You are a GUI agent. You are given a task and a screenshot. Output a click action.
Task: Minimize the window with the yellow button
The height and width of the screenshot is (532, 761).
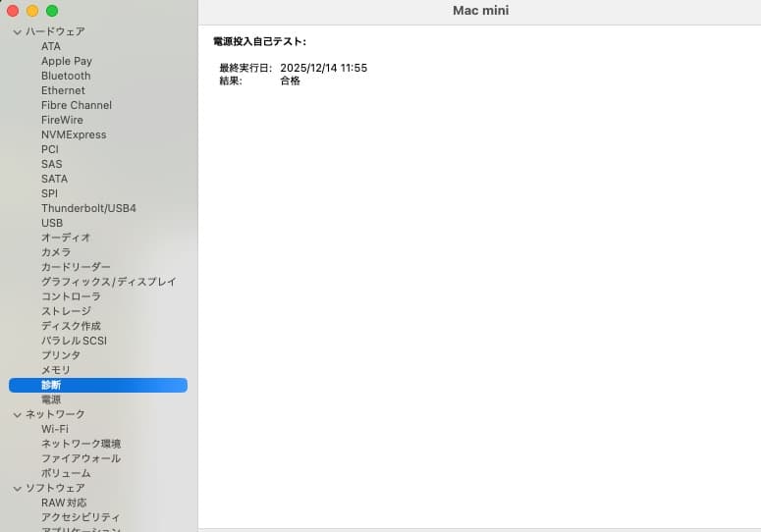pos(32,11)
